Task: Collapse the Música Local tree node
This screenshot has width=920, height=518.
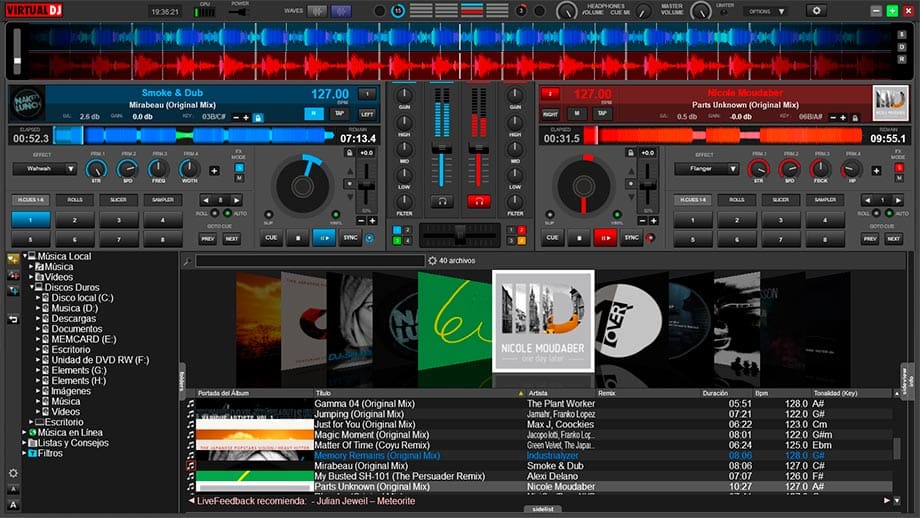Action: click(x=25, y=256)
